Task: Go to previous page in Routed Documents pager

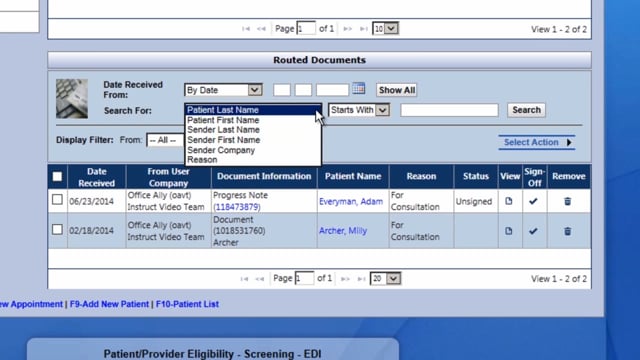Action: [260, 279]
